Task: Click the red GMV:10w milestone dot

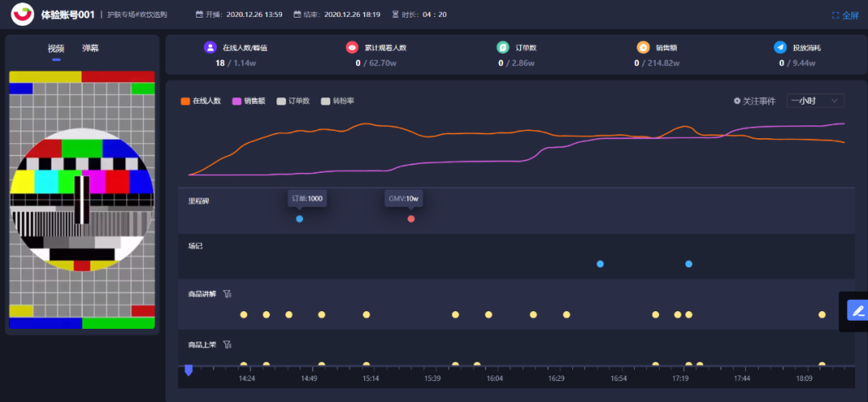Action: [411, 219]
